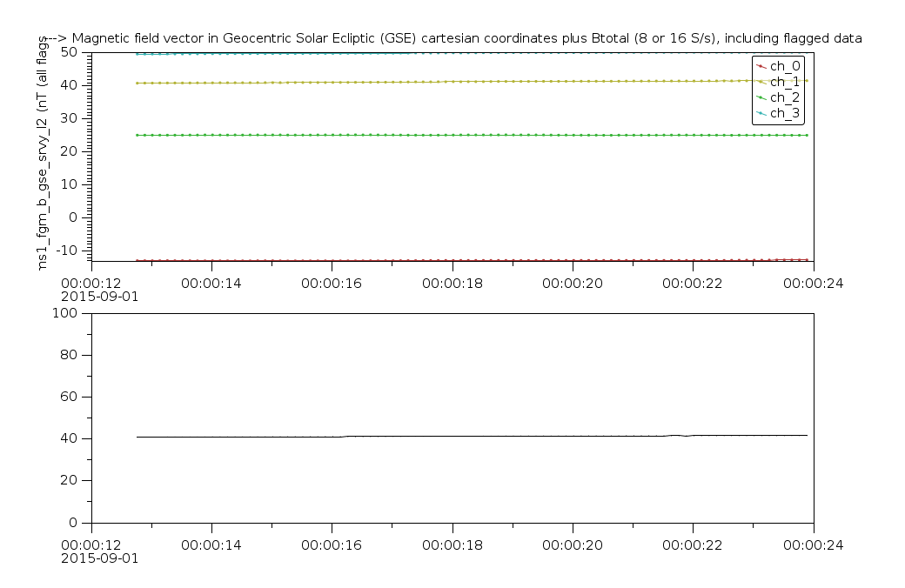Click the green ch_2 data line

coord(435,135)
